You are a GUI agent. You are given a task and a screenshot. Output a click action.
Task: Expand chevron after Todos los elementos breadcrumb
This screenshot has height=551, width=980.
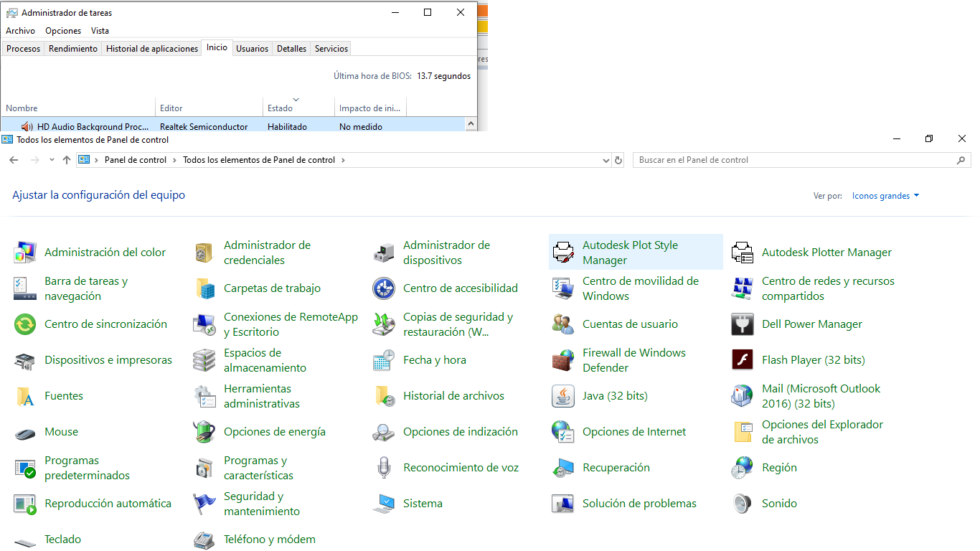click(x=343, y=160)
